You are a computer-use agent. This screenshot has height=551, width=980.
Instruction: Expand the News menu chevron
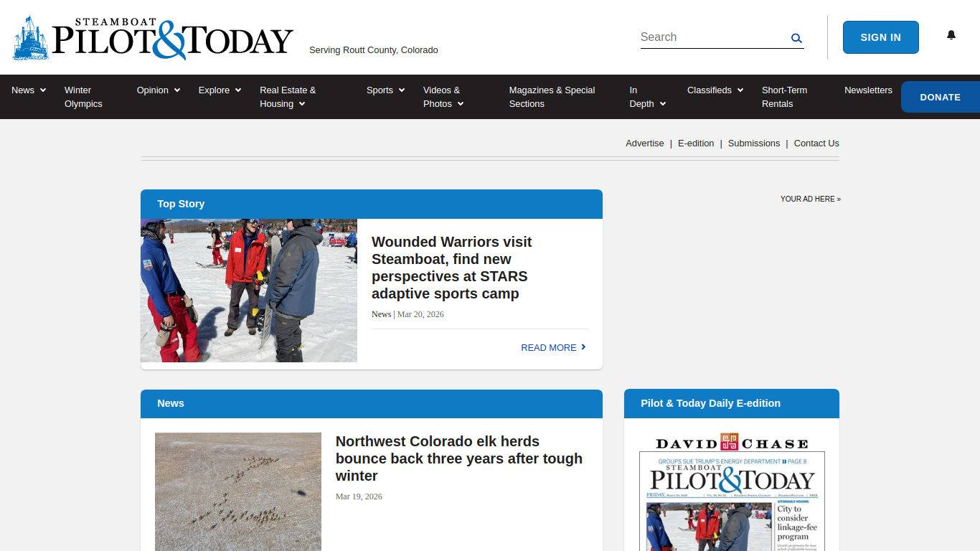point(43,90)
